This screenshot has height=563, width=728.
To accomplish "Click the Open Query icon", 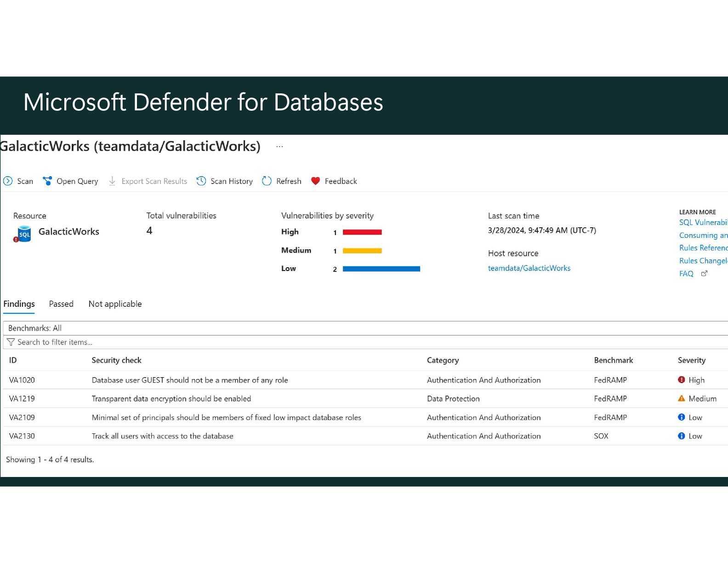I will click(47, 181).
